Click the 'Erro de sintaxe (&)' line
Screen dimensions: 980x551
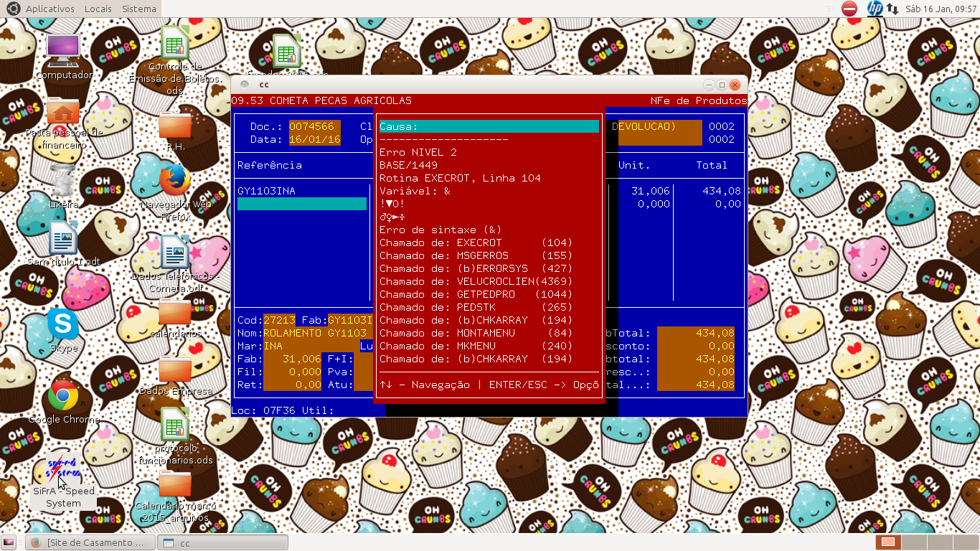[x=441, y=230]
